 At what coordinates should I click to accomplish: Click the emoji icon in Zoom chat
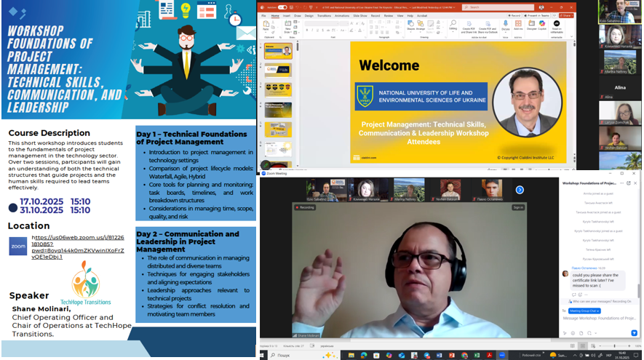(573, 333)
